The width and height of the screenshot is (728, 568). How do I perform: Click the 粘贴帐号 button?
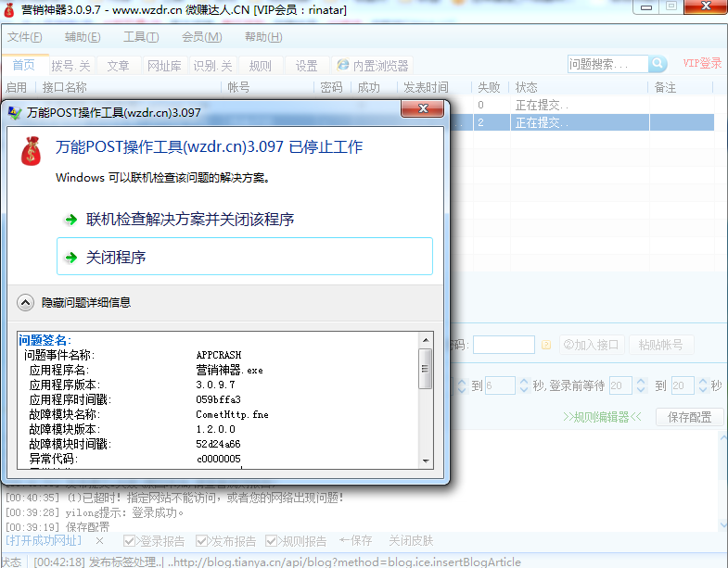(660, 345)
